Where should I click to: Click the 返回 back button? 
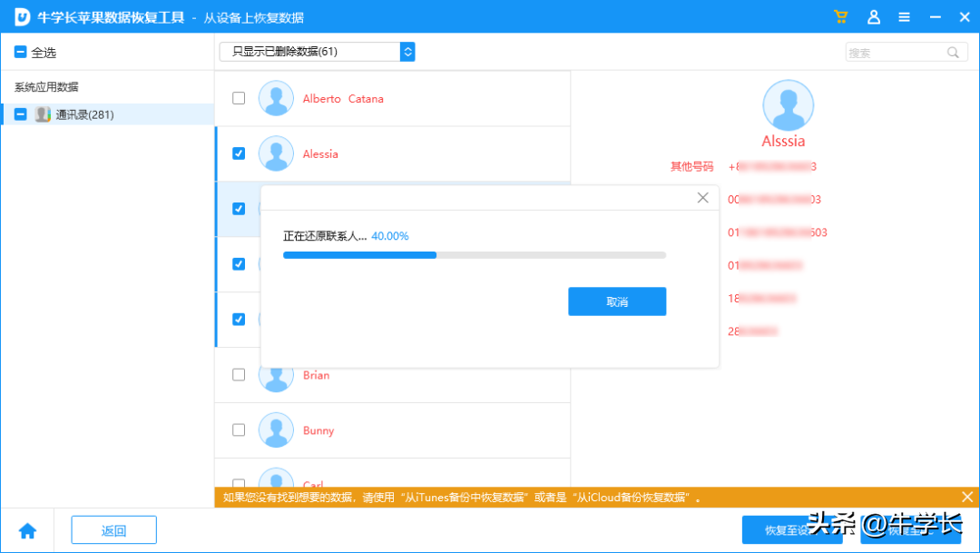(113, 529)
